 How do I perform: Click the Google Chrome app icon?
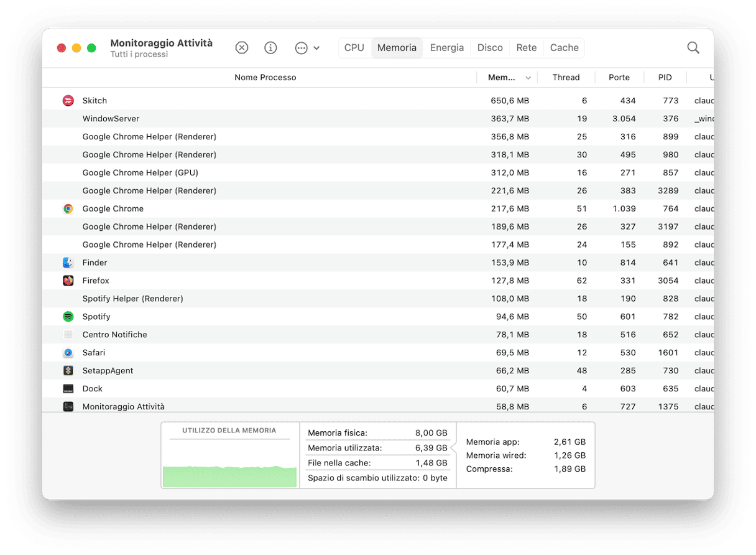click(x=68, y=209)
